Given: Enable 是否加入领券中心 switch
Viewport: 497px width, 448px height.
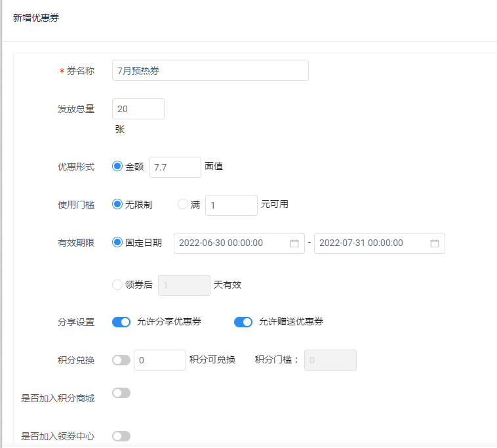Looking at the screenshot, I should pyautogui.click(x=121, y=436).
